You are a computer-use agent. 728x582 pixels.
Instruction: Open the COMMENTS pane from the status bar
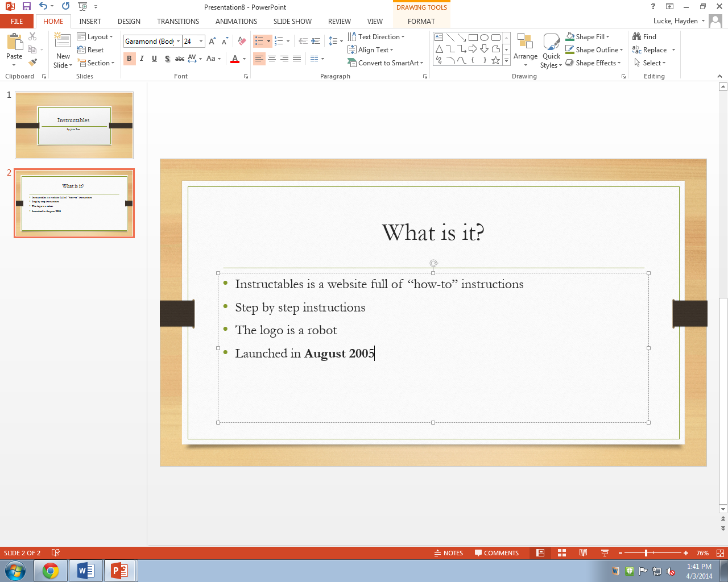click(498, 552)
